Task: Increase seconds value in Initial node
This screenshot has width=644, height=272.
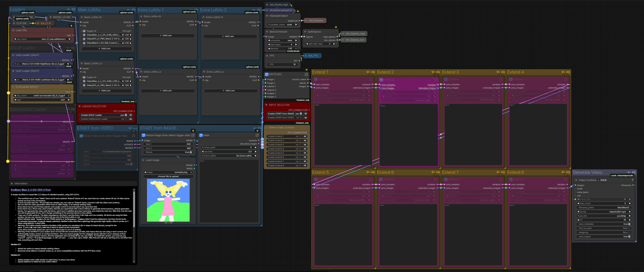Action: coord(256,151)
